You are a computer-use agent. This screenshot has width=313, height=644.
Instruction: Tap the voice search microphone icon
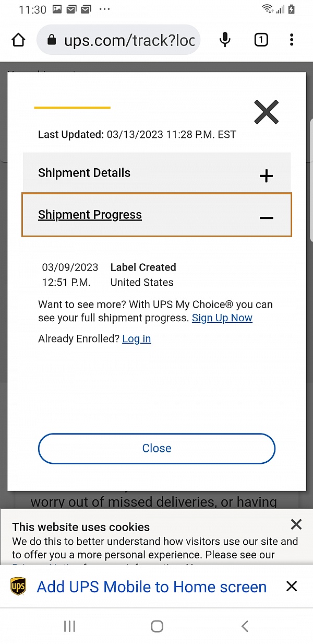point(225,40)
